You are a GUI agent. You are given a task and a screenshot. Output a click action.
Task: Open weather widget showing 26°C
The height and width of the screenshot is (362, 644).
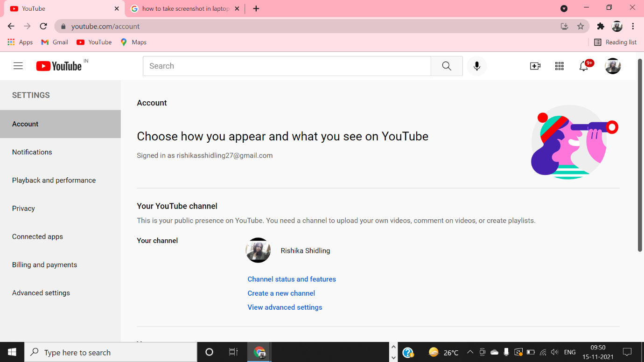[443, 352]
